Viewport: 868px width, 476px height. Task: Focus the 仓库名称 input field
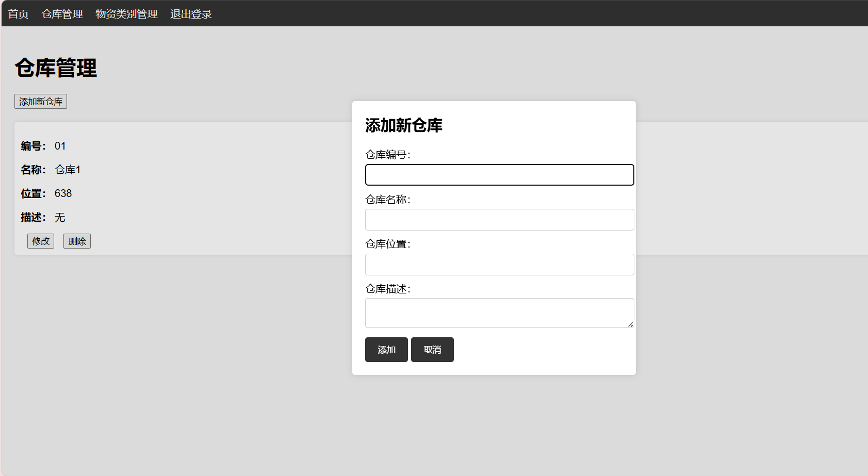499,220
